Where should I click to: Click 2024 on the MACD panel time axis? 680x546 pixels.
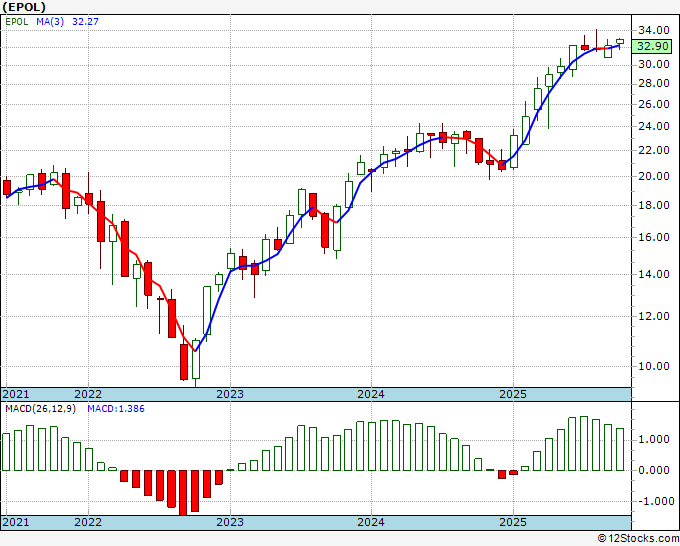(x=371, y=522)
